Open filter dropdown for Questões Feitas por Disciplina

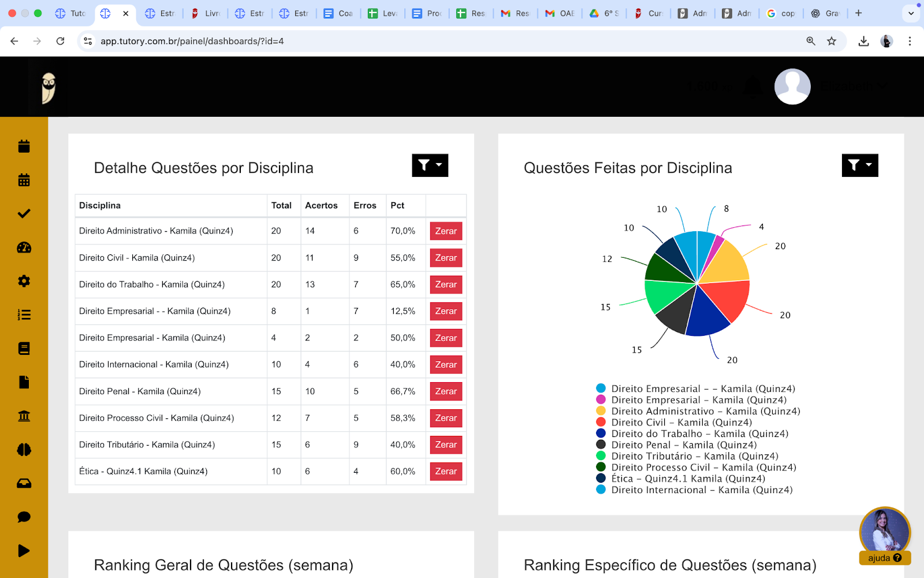click(860, 165)
